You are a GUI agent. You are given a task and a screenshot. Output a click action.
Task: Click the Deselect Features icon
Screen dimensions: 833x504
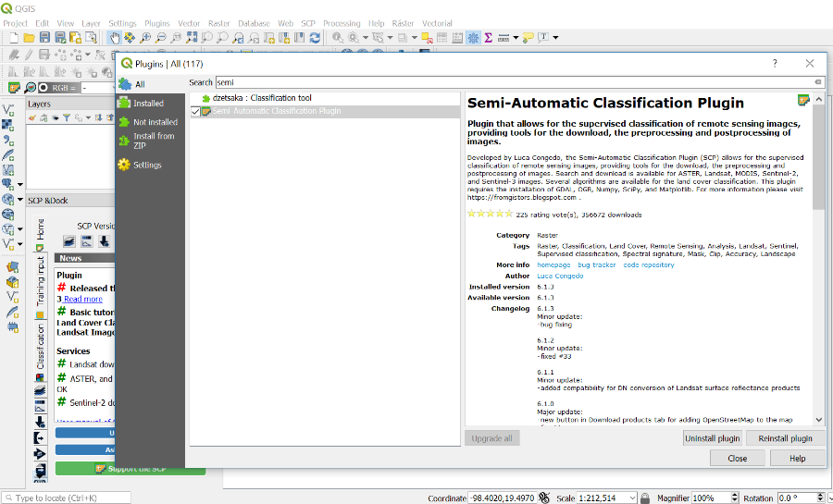tap(427, 37)
